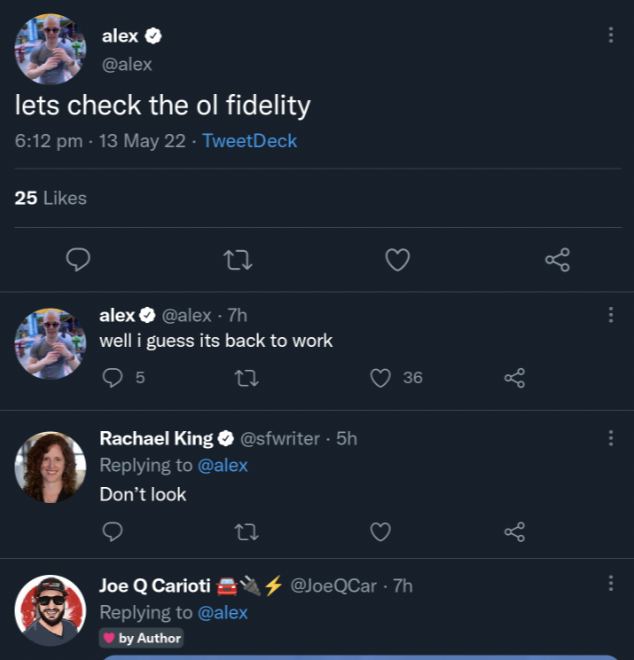The height and width of the screenshot is (660, 634).
Task: View the 25 Likes list
Action: tap(50, 198)
